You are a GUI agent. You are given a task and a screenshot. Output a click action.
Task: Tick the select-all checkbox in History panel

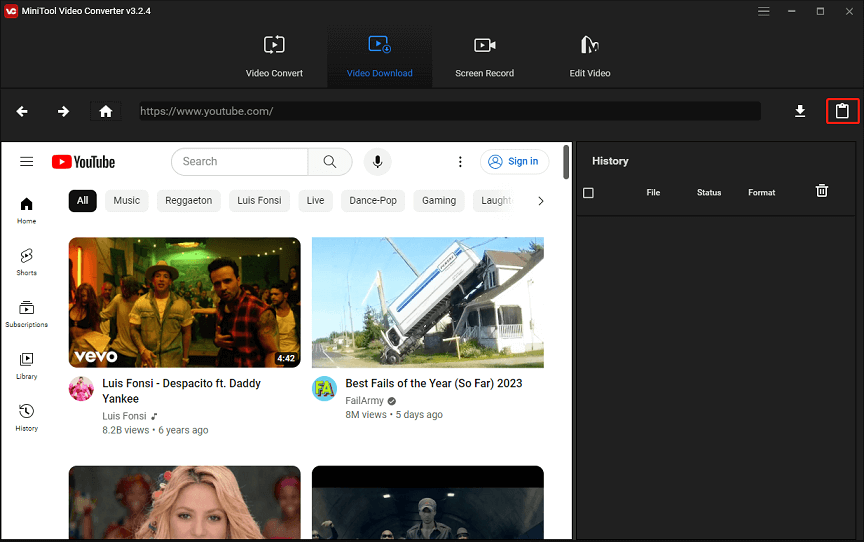click(x=588, y=193)
